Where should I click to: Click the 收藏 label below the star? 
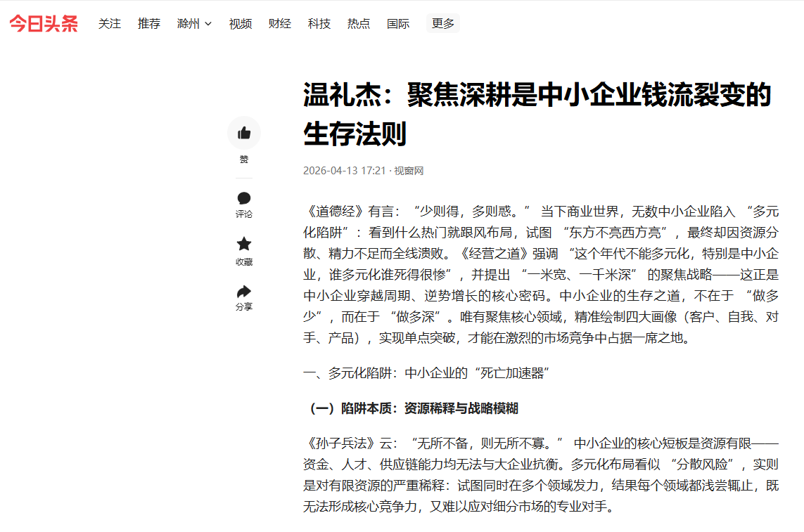coord(244,260)
